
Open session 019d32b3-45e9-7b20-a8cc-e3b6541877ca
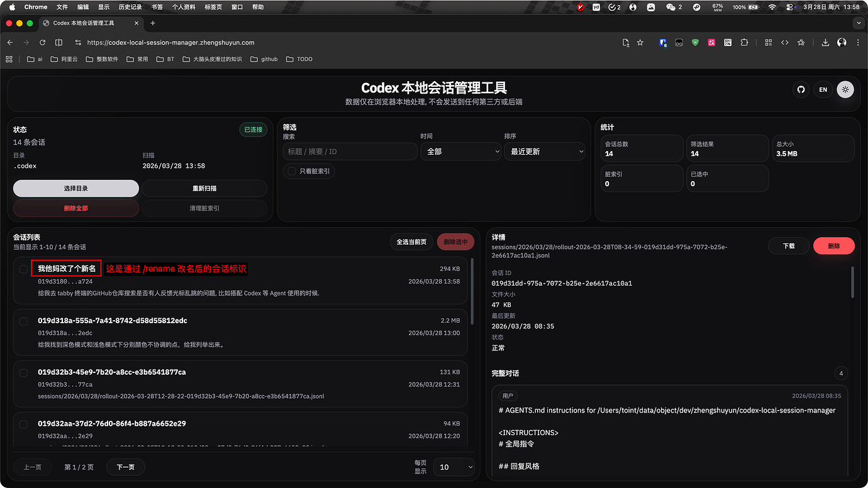pyautogui.click(x=240, y=384)
